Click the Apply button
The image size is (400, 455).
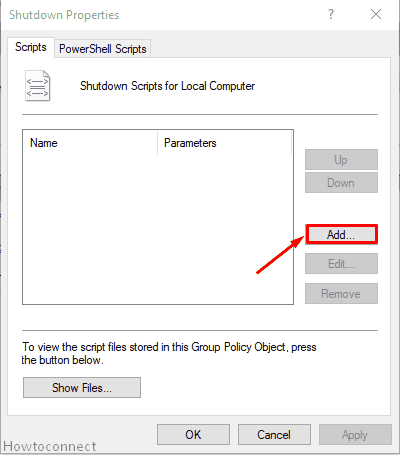(x=355, y=435)
